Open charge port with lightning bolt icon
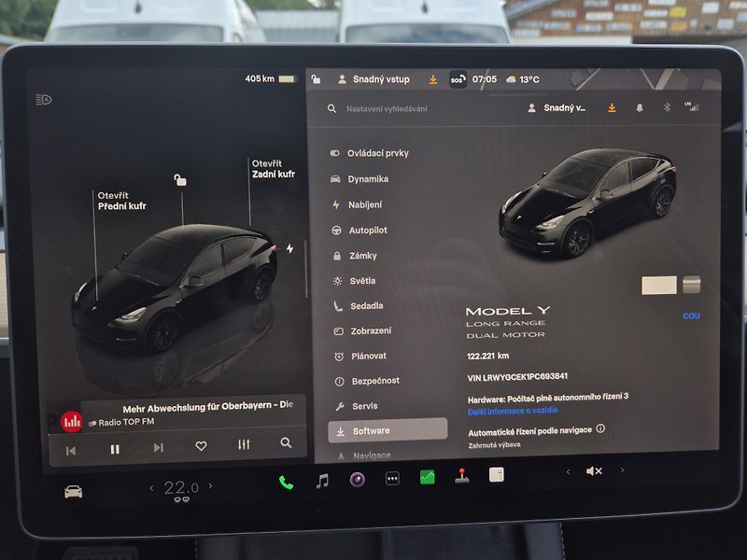The height and width of the screenshot is (560, 747). (289, 248)
